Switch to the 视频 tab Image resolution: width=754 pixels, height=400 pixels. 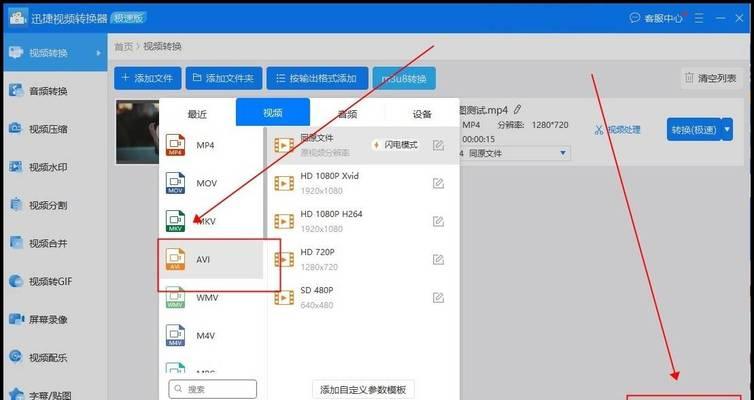coord(273,112)
